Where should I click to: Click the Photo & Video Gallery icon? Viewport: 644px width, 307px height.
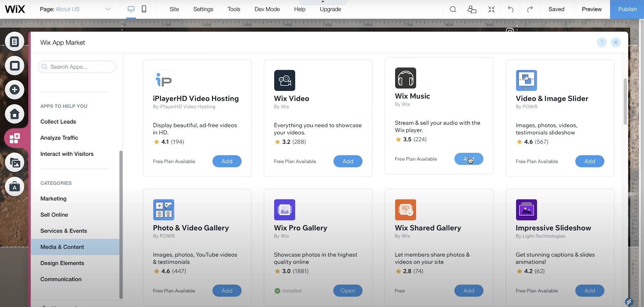tap(164, 210)
